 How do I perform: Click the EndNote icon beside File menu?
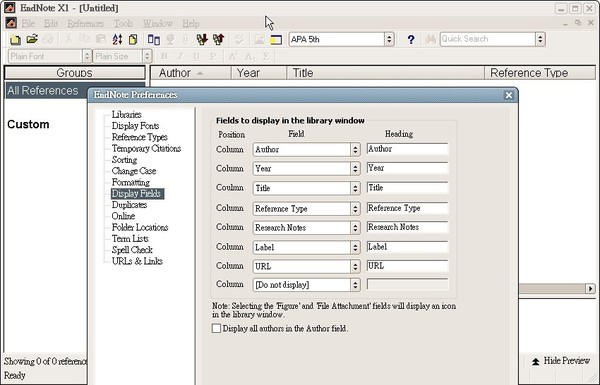11,23
